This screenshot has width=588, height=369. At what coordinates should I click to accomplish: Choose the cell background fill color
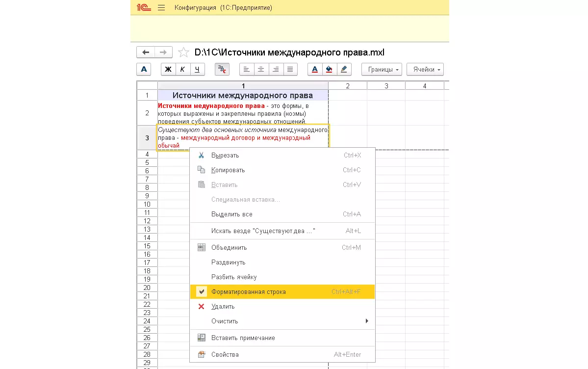tap(329, 69)
